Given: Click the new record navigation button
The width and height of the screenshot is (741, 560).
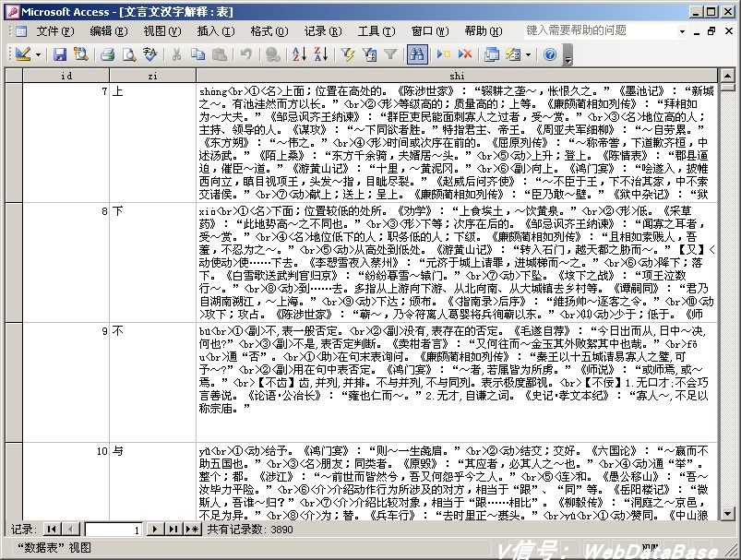Looking at the screenshot, I should [x=192, y=530].
